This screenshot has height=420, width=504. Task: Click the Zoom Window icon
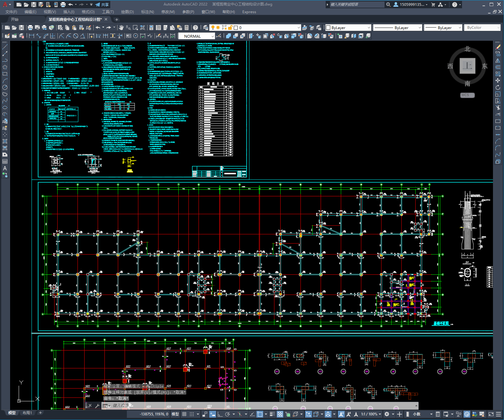click(x=135, y=28)
